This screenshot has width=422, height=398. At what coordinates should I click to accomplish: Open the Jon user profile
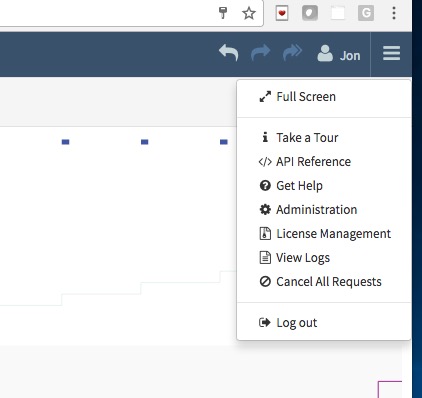click(x=338, y=54)
